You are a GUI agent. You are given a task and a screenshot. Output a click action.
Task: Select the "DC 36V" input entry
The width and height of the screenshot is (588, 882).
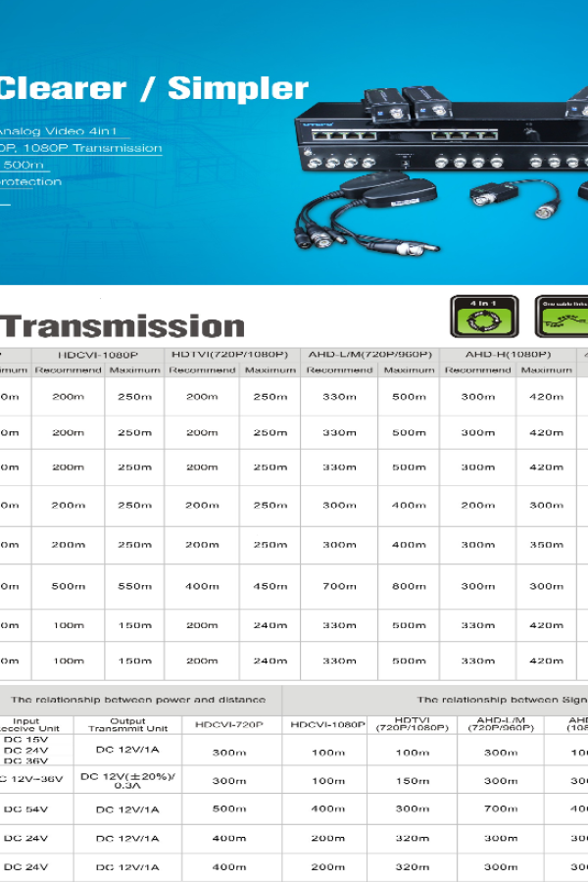pyautogui.click(x=25, y=761)
